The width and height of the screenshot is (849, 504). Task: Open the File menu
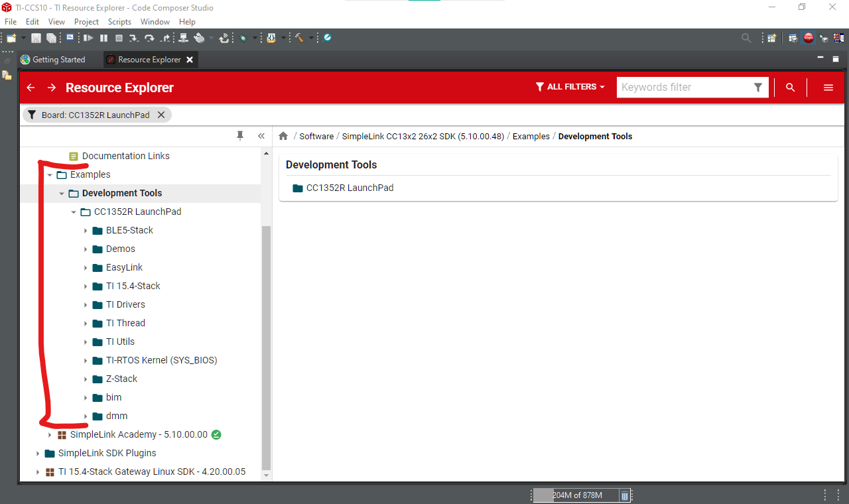(x=11, y=22)
